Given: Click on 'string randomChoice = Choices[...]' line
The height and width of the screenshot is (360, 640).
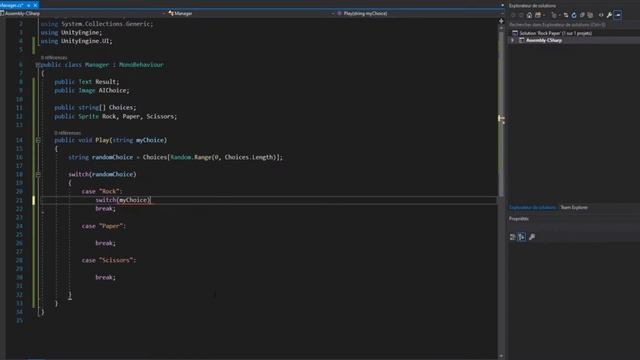Looking at the screenshot, I should [x=175, y=157].
